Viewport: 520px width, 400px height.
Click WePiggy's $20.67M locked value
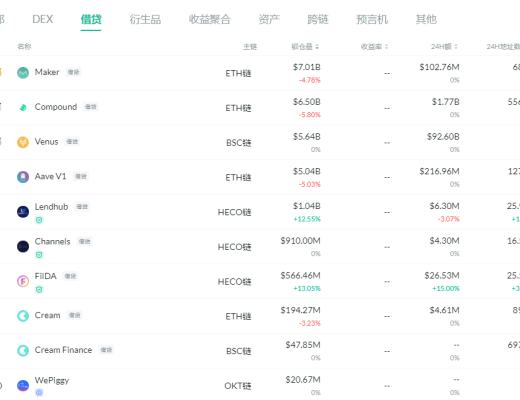pos(303,380)
